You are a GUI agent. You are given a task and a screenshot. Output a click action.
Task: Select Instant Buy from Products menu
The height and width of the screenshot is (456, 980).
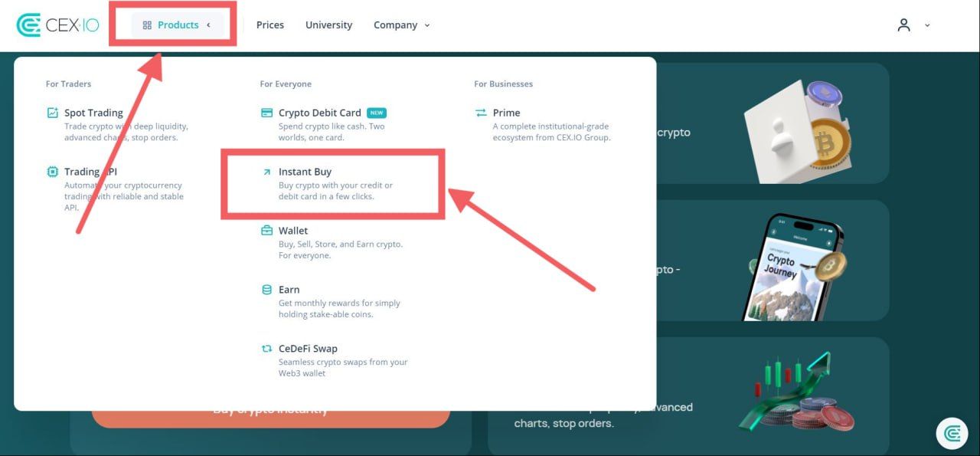[x=305, y=172]
